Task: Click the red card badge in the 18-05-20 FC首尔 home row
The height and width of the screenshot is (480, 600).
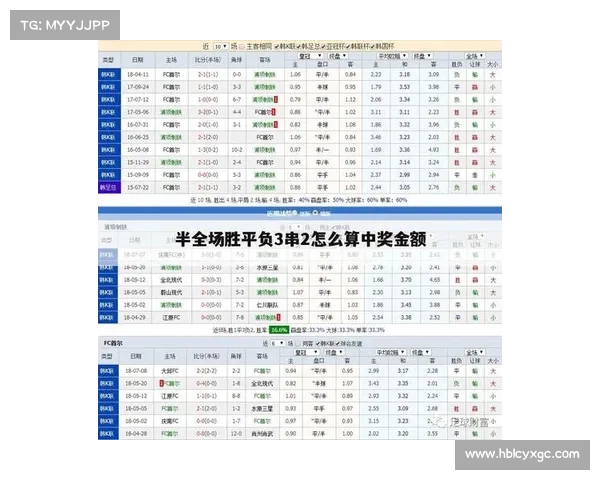Action: (x=161, y=383)
